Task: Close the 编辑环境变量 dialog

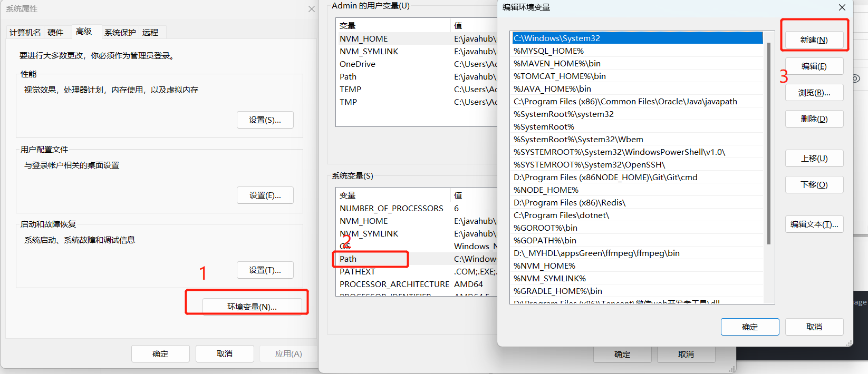Action: click(842, 7)
